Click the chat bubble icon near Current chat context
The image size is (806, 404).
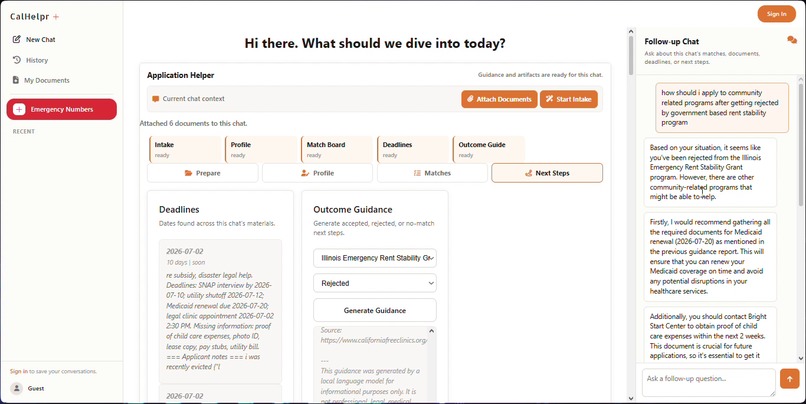(x=155, y=99)
